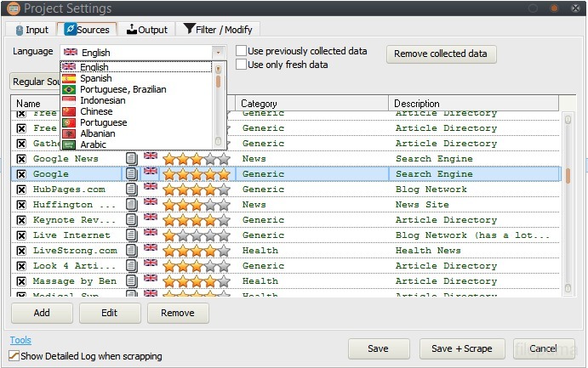This screenshot has width=588, height=368.
Task: Click the document icon in the LiveStrong.com row
Action: pyautogui.click(x=132, y=251)
